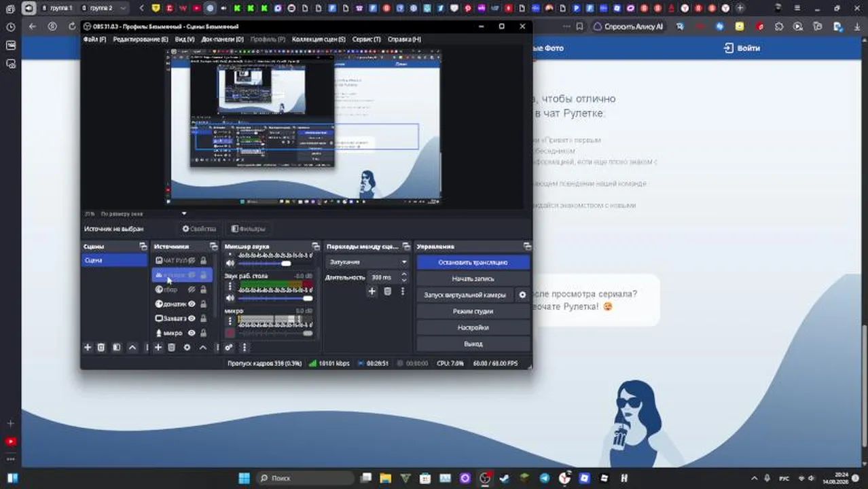The height and width of the screenshot is (489, 868).
Task: Open options menu for микро mixer channel
Action: point(230,321)
